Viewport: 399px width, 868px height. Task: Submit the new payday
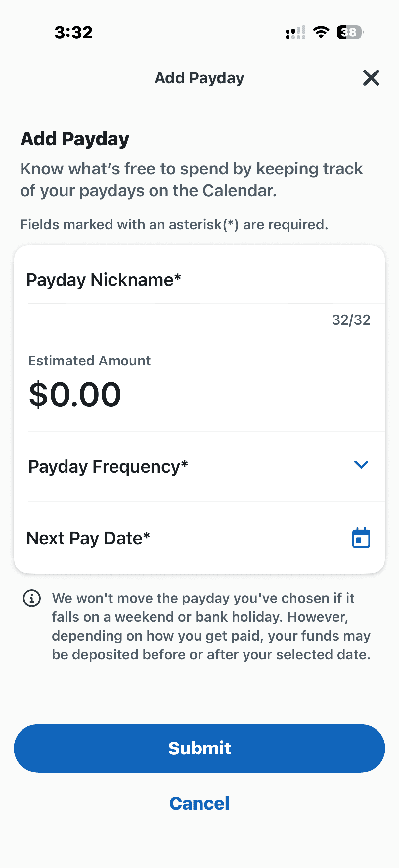(199, 748)
